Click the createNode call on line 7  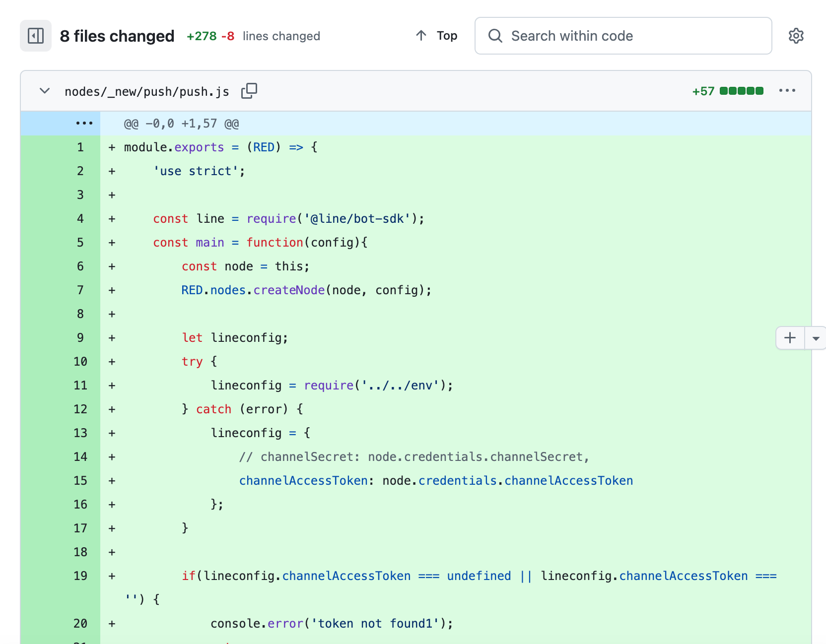point(289,290)
